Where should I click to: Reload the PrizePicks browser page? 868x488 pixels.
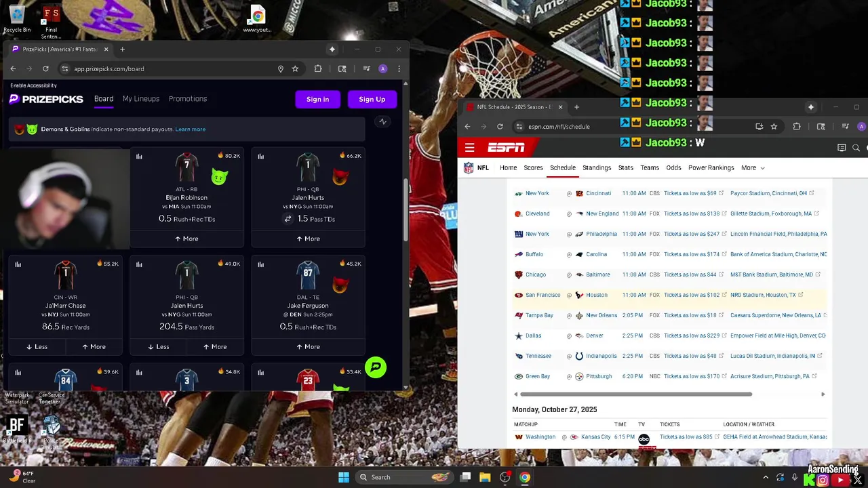(45, 68)
